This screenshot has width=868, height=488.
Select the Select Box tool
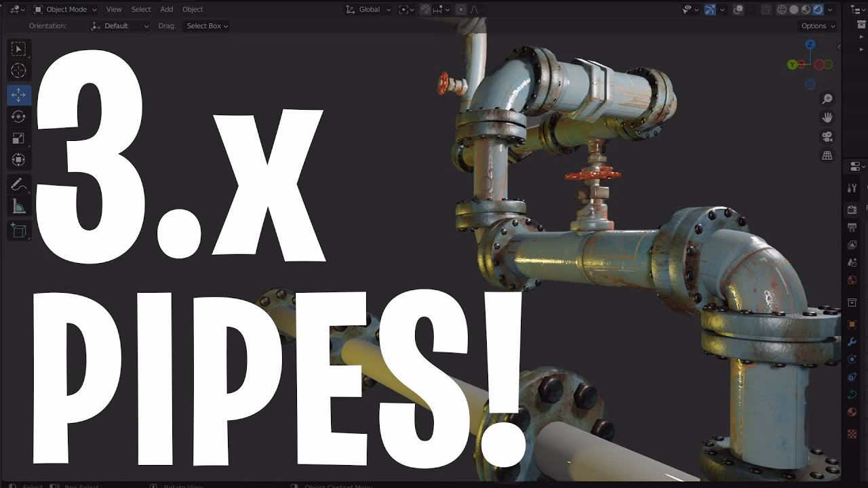coord(19,49)
